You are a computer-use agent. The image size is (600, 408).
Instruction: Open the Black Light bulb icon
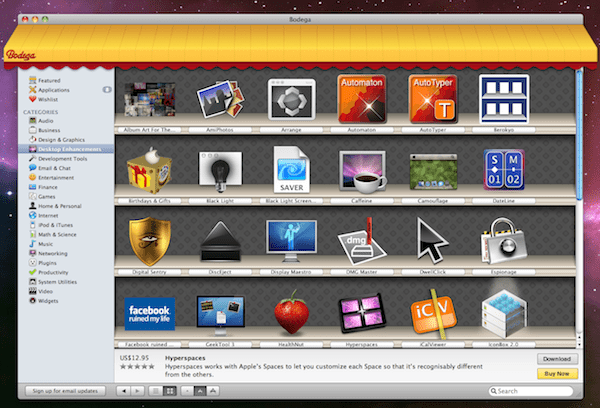[220, 172]
